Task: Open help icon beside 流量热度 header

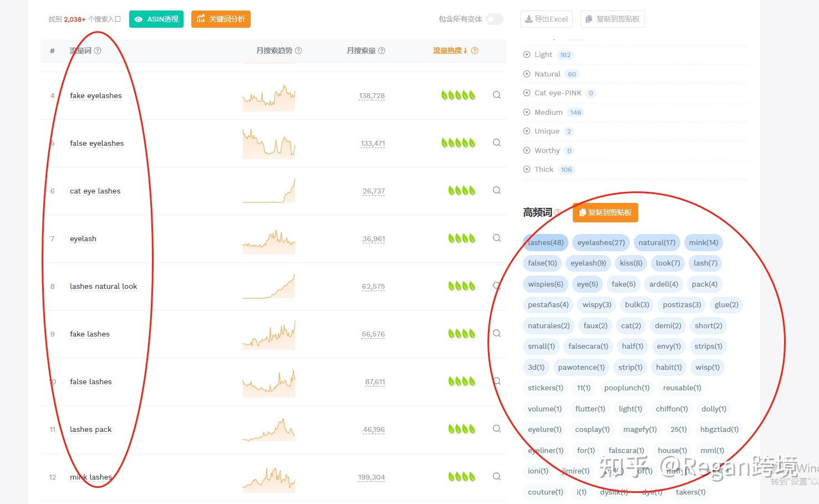Action: 475,50
